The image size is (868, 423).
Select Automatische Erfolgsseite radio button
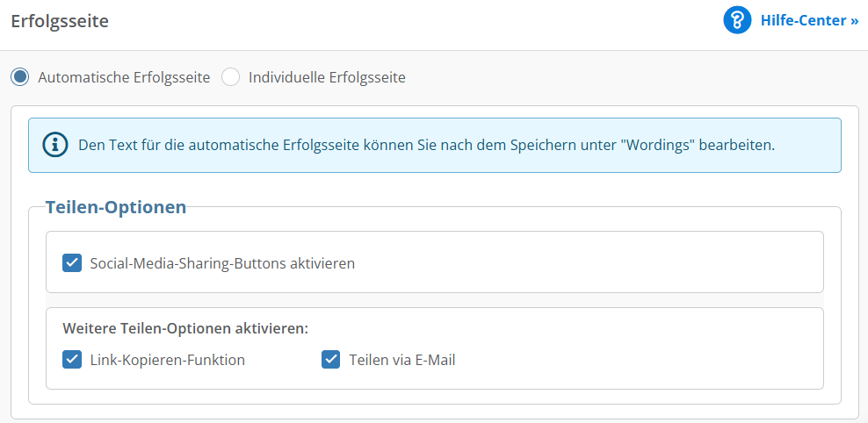(20, 77)
